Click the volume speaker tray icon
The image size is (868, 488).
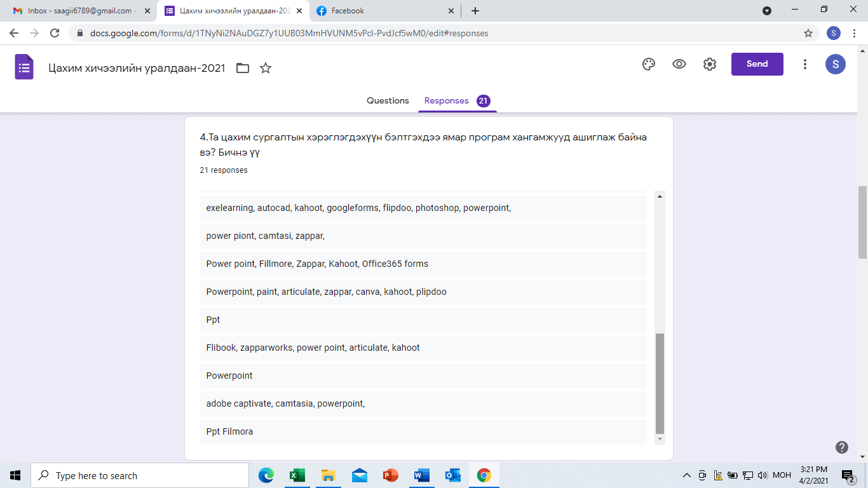click(x=762, y=475)
